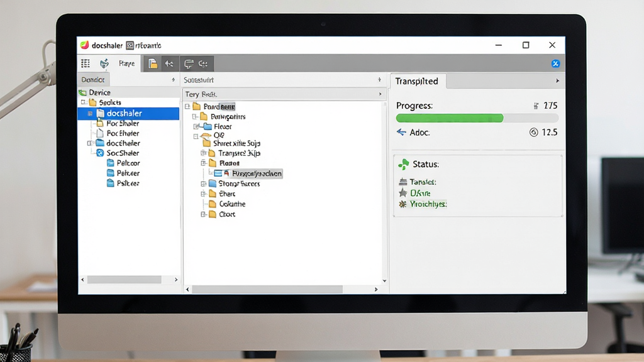The image size is (644, 362).
Task: Click the small icon beside 275
Action: (x=536, y=106)
